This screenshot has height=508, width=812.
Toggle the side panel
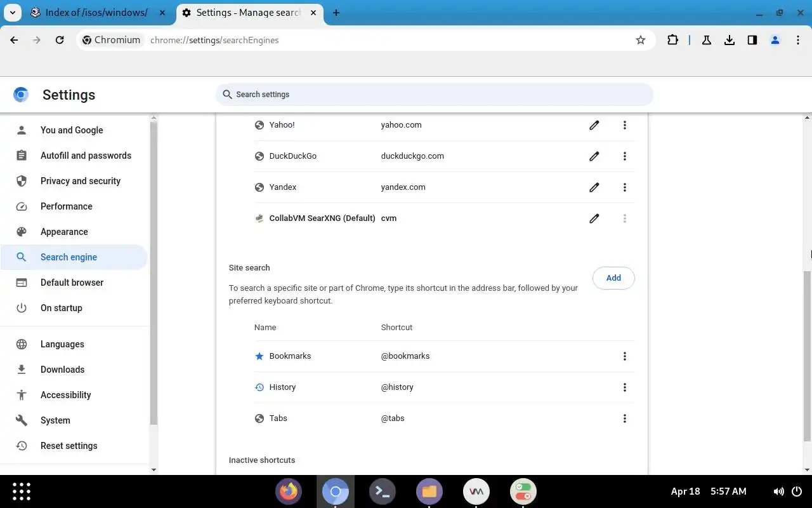[752, 40]
